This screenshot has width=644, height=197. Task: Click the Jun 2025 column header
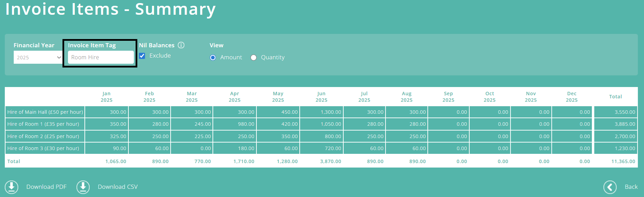click(x=321, y=97)
